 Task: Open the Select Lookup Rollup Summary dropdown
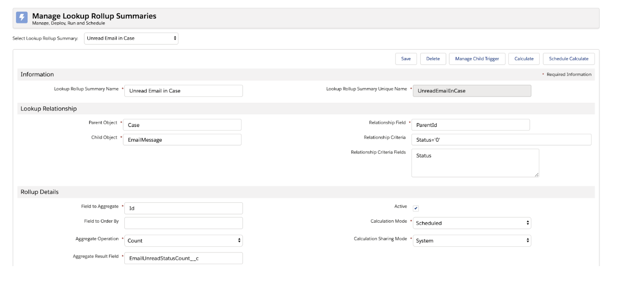click(131, 38)
